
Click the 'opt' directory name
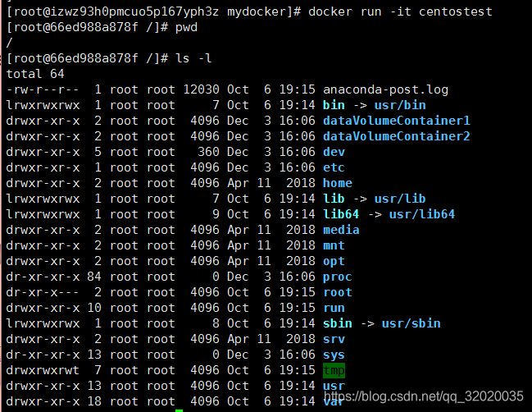click(x=334, y=262)
